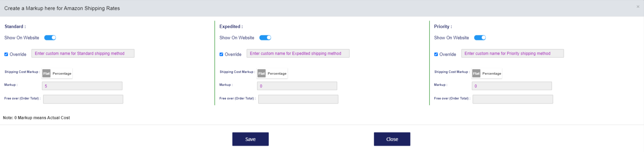The width and height of the screenshot is (644, 152).
Task: Toggle Show On Website for Expedited shipping
Action: [265, 38]
